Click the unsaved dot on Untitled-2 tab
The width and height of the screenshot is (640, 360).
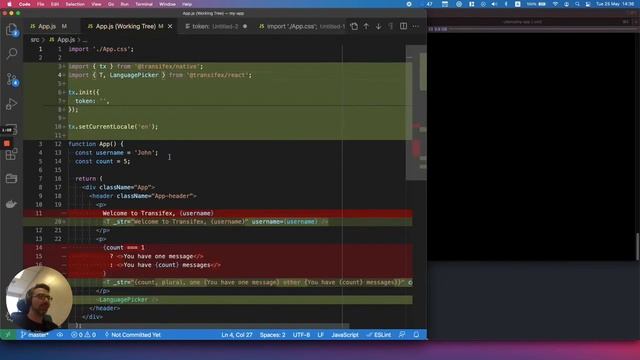(245, 26)
